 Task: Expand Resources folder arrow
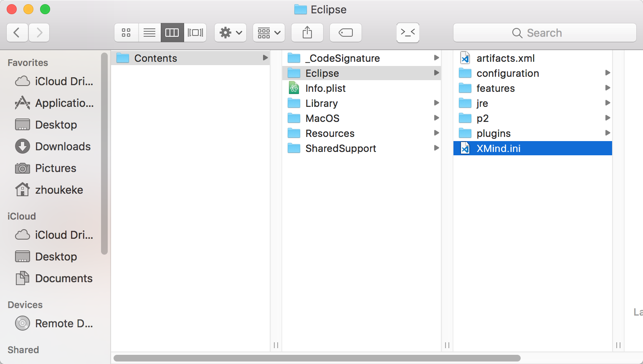(436, 133)
